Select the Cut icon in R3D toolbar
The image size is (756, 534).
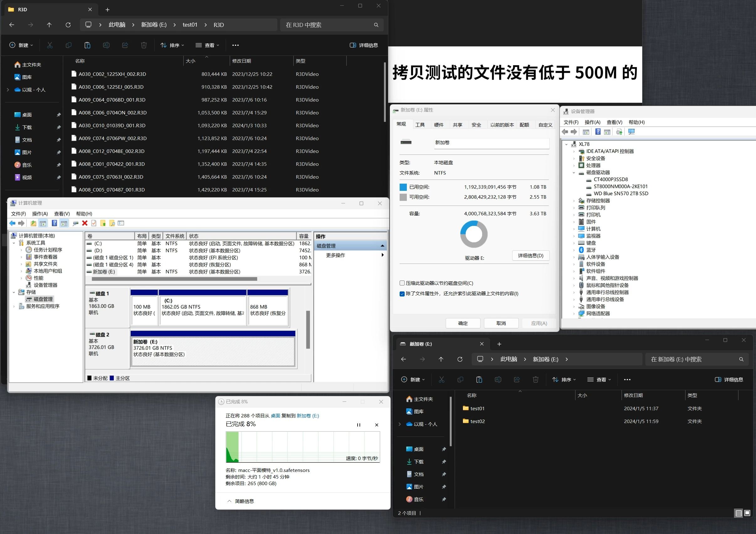click(x=50, y=45)
